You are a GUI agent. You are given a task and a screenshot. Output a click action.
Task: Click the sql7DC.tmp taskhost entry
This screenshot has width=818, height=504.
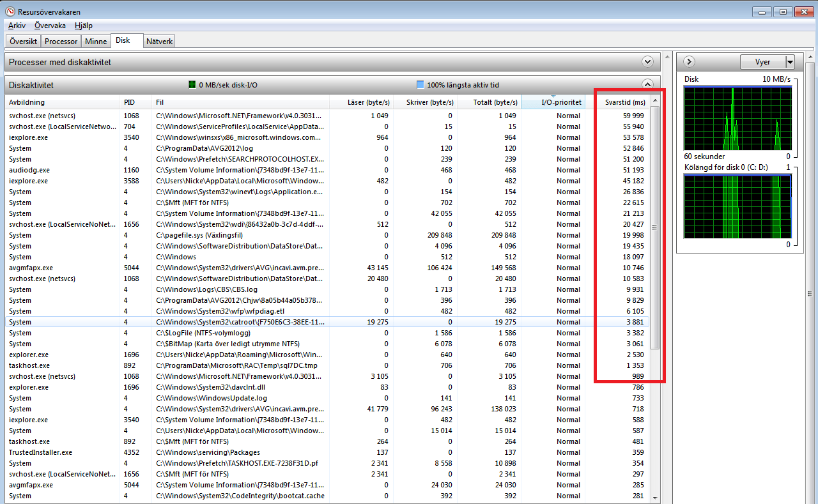click(236, 365)
